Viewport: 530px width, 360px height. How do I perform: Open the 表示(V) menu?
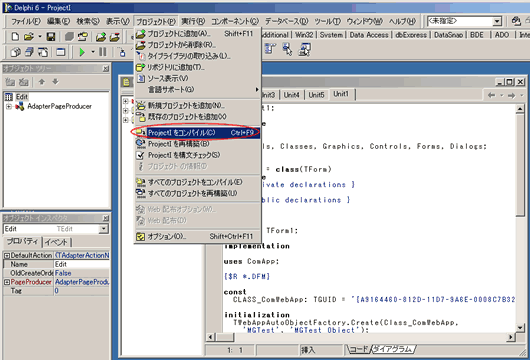[x=118, y=21]
